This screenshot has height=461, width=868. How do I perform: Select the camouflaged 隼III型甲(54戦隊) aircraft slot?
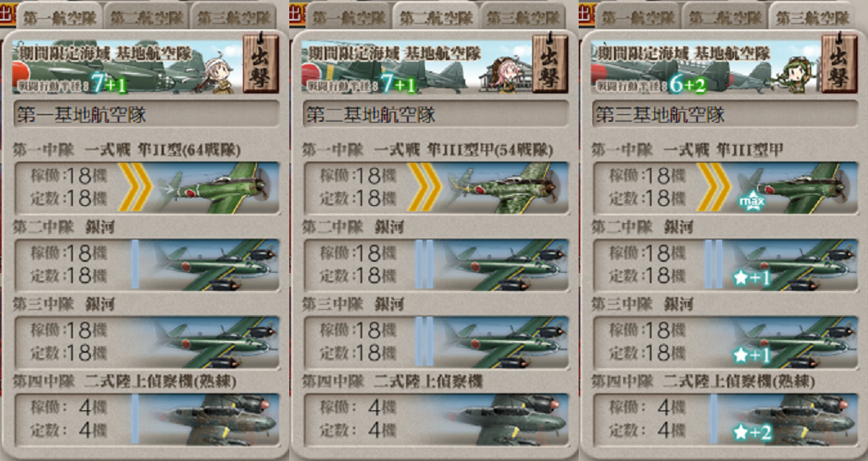click(x=436, y=188)
